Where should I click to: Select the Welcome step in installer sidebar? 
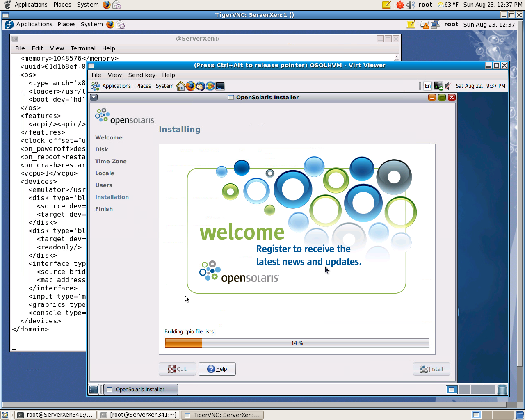pos(109,138)
